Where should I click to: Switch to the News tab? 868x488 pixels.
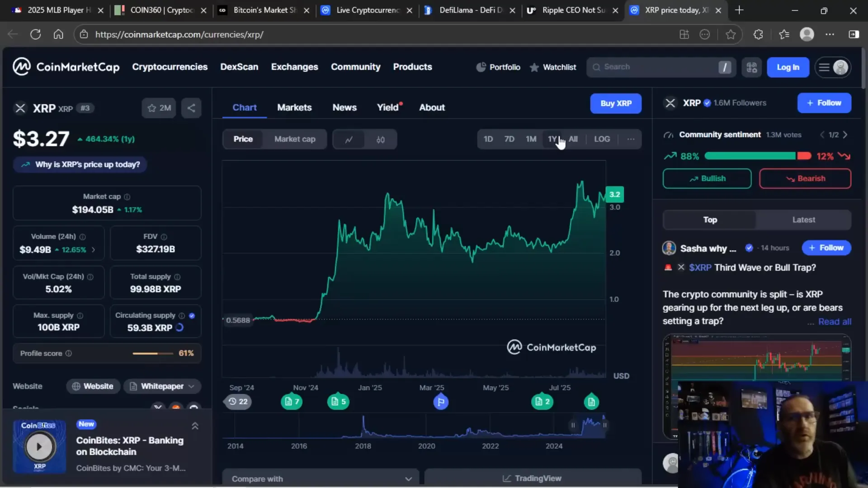click(344, 108)
